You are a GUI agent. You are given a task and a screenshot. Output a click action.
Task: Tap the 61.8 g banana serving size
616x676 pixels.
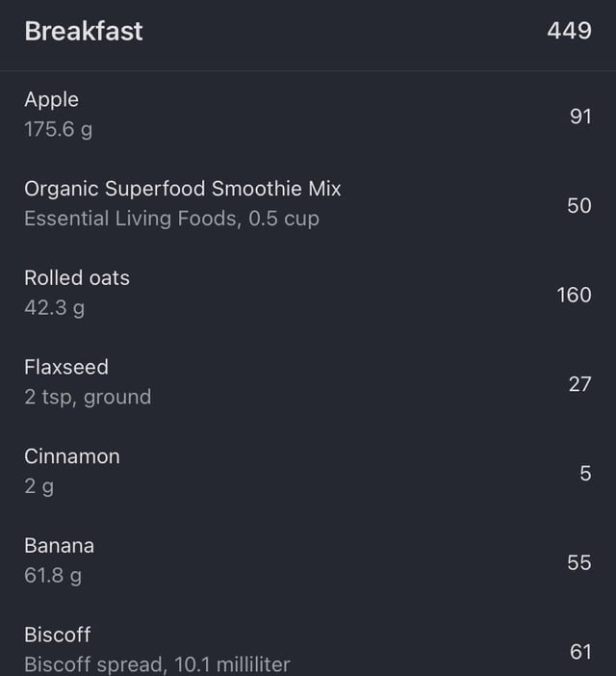[53, 576]
